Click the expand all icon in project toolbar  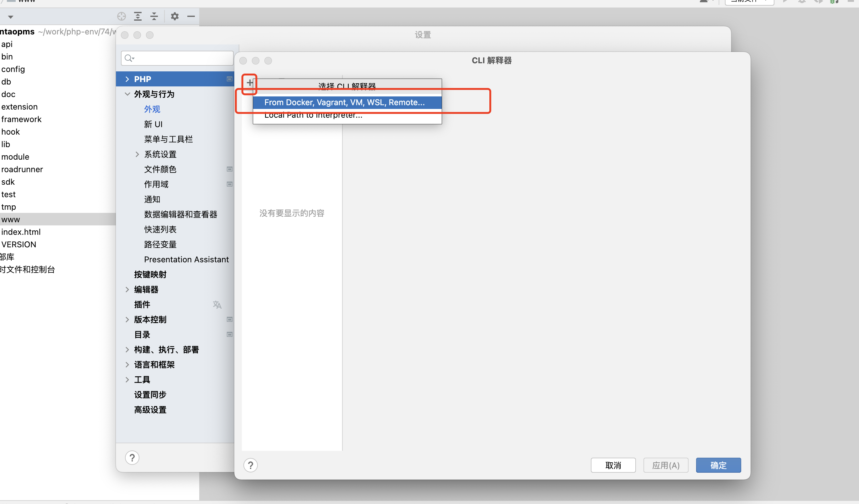(138, 16)
